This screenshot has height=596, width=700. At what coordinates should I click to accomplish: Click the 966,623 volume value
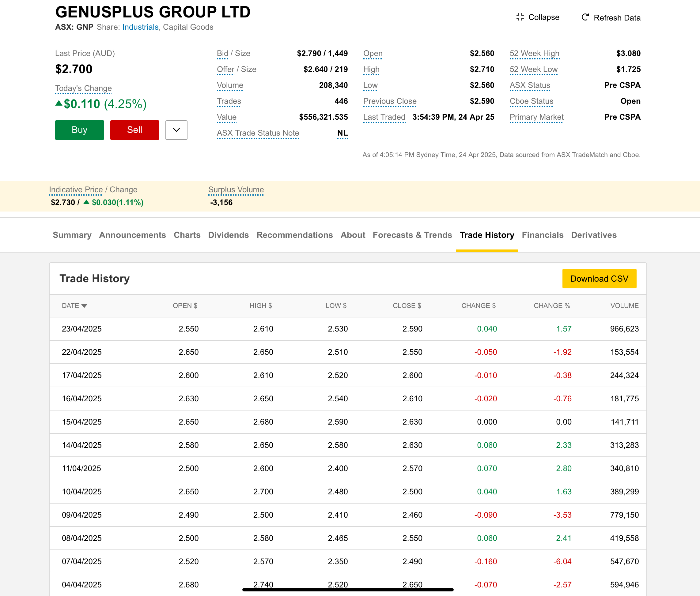[624, 329]
